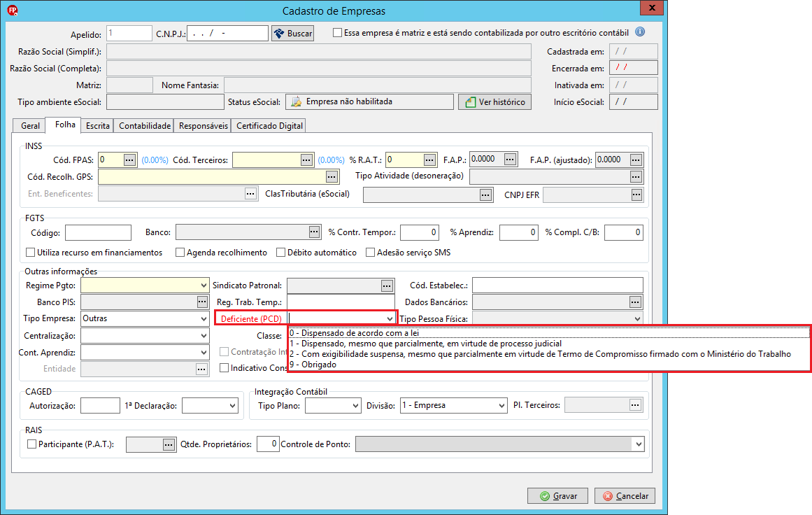Collapse the Deficiente (PCD) dropdown arrow
The image size is (812, 515).
point(390,319)
